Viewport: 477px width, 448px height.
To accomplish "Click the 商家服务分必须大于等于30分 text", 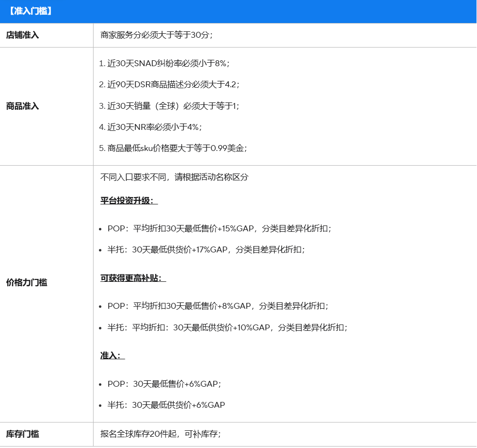I will coord(156,35).
